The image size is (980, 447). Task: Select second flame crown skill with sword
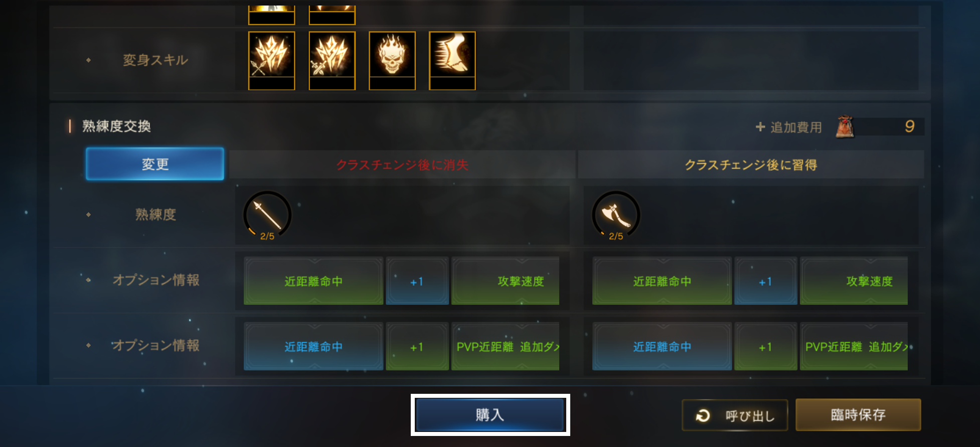click(332, 61)
